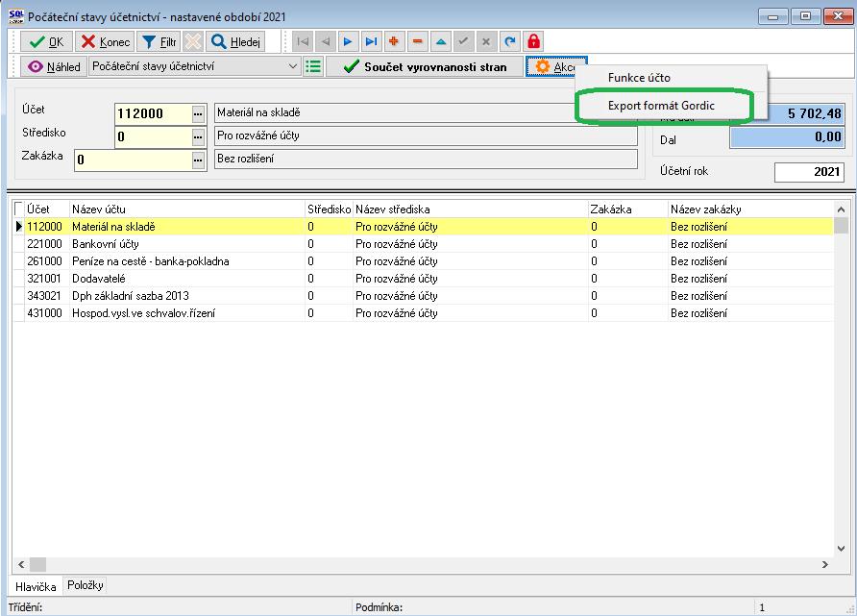857x616 pixels.
Task: Close the form via Konec button
Action: 105,41
